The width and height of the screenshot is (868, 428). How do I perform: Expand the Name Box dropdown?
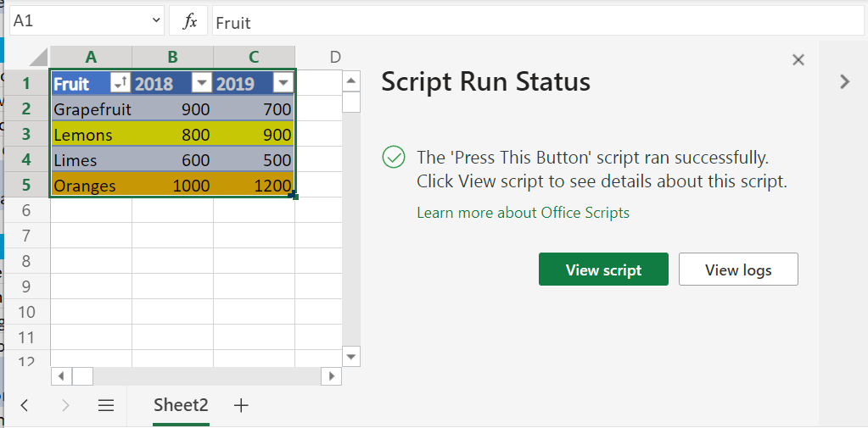click(156, 21)
